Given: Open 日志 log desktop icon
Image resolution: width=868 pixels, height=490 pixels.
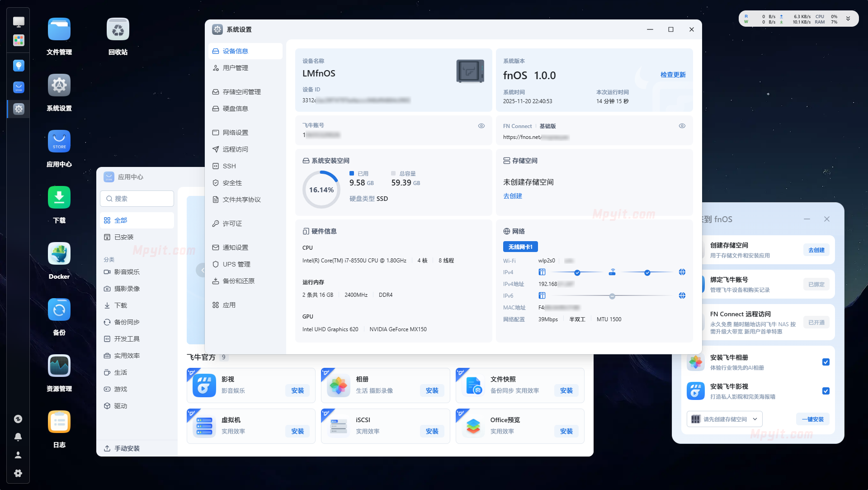Looking at the screenshot, I should [59, 422].
